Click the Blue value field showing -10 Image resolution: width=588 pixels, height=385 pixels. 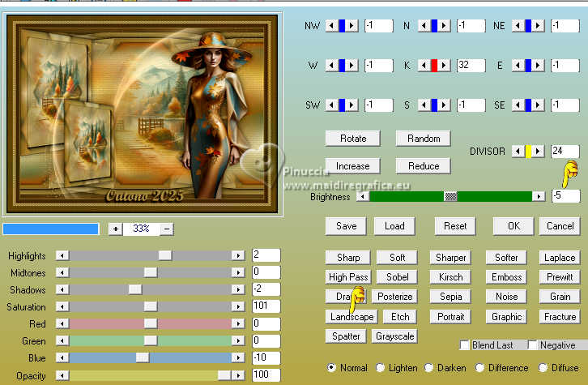(266, 357)
